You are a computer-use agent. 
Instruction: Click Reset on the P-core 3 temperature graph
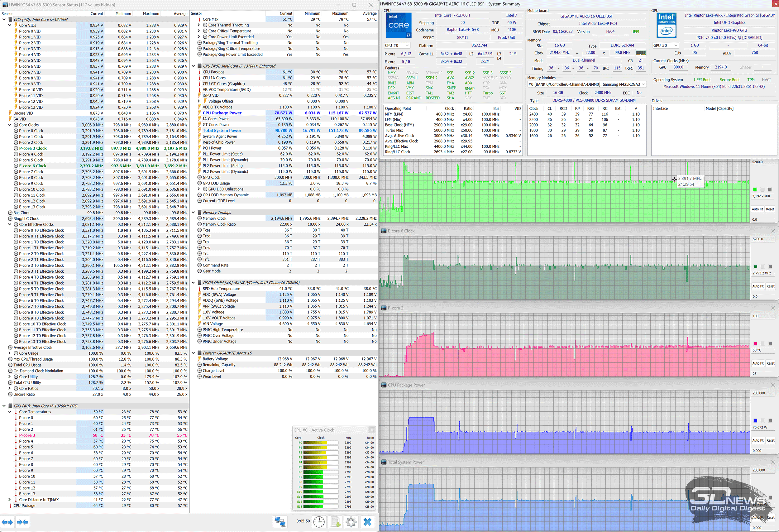(x=770, y=363)
